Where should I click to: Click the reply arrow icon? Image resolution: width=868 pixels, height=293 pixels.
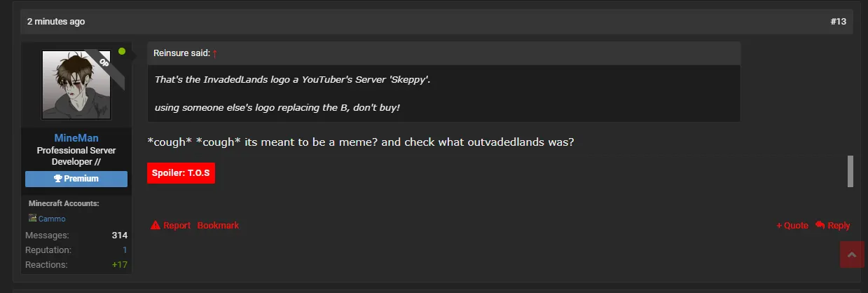pos(820,225)
